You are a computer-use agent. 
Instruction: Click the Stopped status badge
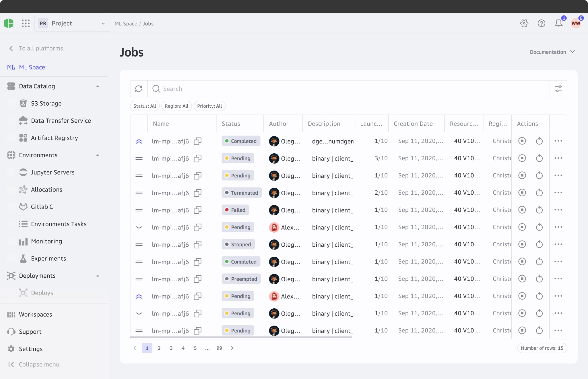[238, 244]
